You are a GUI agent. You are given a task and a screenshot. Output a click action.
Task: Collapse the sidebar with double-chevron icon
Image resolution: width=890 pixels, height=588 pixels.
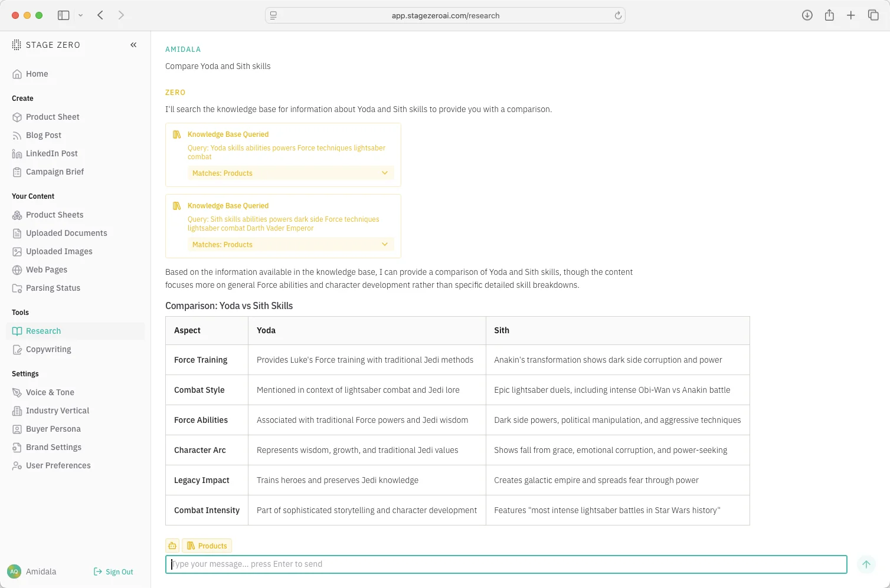[133, 45]
